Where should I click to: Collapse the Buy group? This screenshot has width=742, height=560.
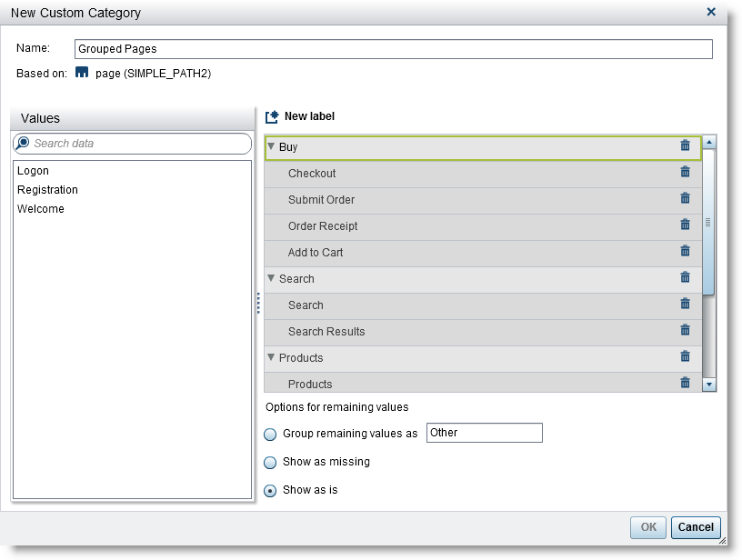(271, 146)
